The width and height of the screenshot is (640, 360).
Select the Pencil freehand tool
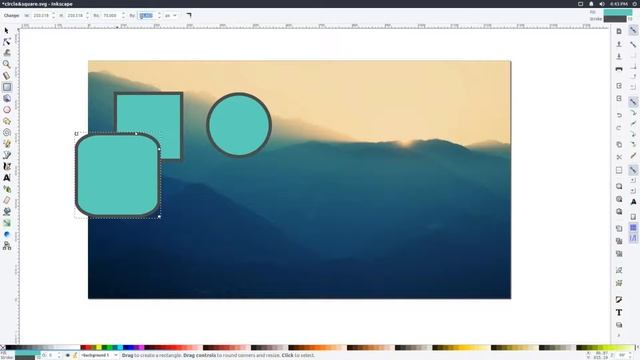click(7, 144)
